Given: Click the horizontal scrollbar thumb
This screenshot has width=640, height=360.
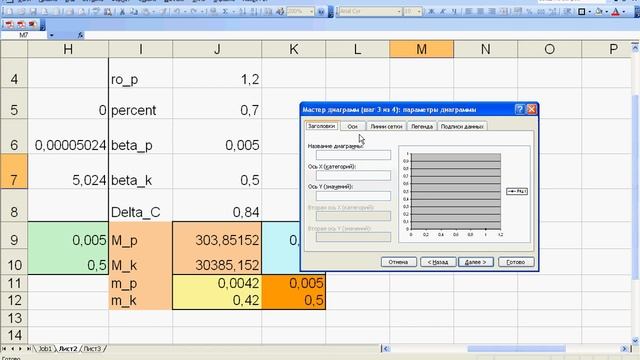Looking at the screenshot, I should pos(516,349).
